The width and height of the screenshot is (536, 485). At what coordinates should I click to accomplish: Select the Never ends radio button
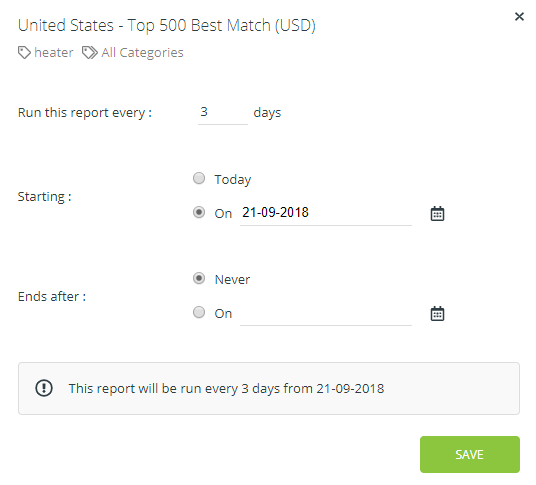(199, 278)
